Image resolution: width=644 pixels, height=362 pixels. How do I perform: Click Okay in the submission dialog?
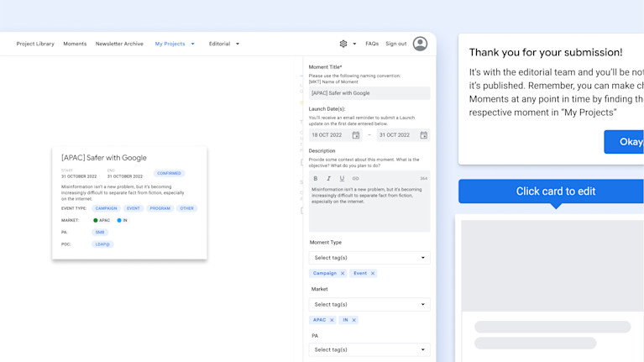click(x=624, y=142)
